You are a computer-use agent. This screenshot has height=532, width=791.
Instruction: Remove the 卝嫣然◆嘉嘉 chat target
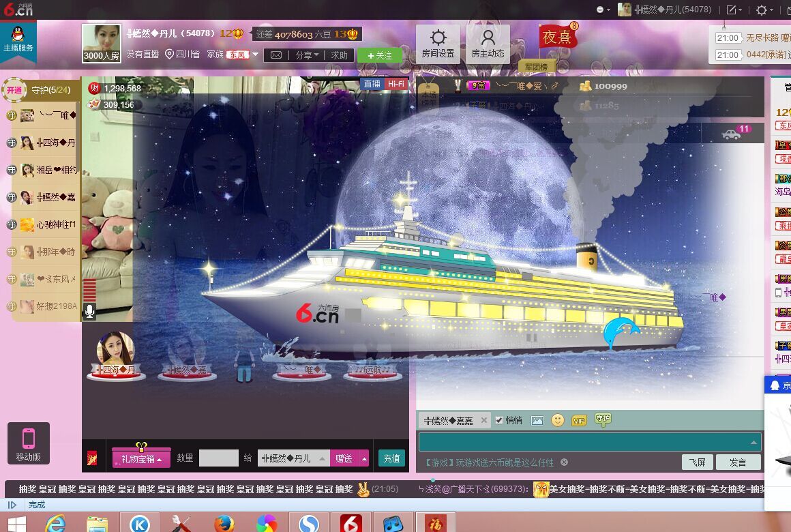tap(483, 420)
